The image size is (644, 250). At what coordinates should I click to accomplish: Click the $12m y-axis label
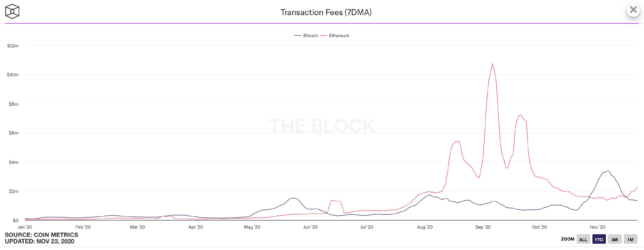tap(13, 46)
